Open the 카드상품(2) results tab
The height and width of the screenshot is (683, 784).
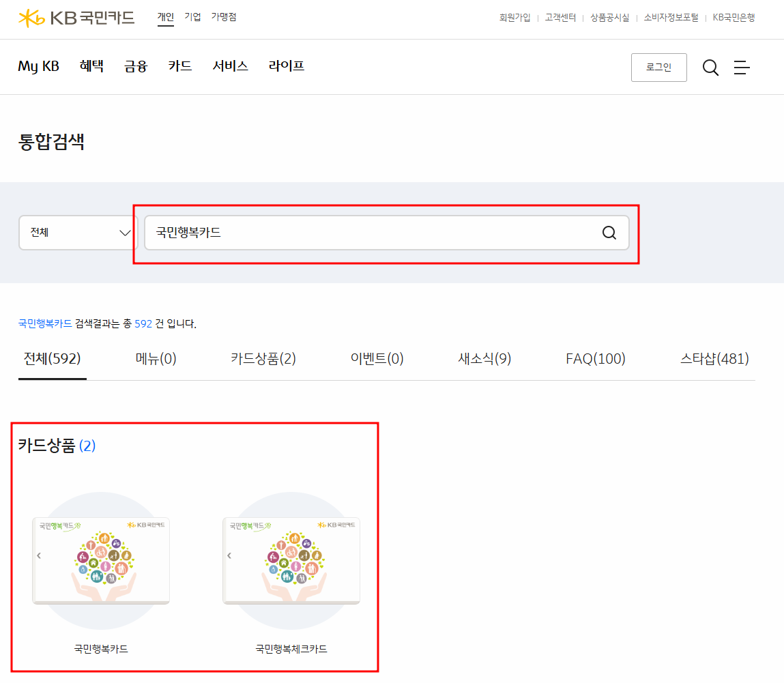[x=264, y=358]
